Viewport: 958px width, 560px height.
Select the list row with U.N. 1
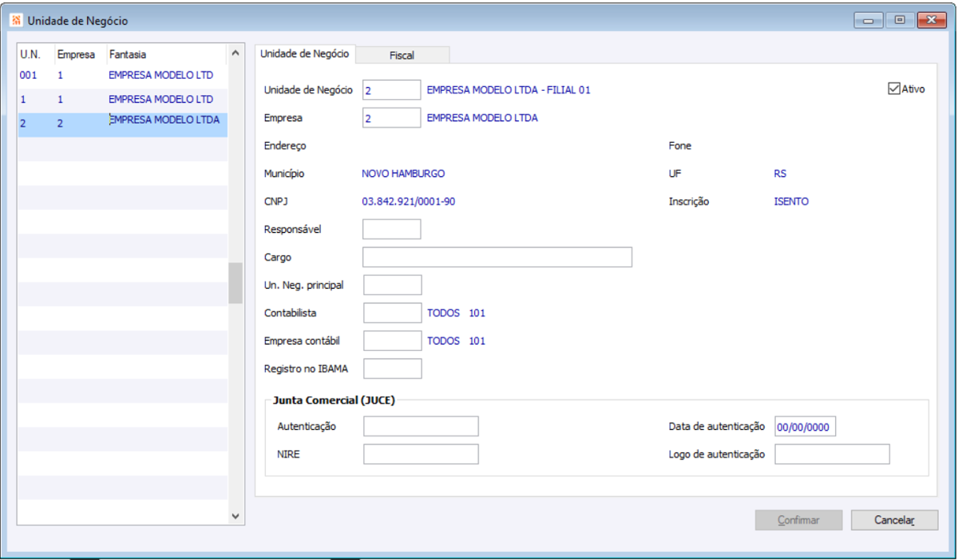pos(122,100)
